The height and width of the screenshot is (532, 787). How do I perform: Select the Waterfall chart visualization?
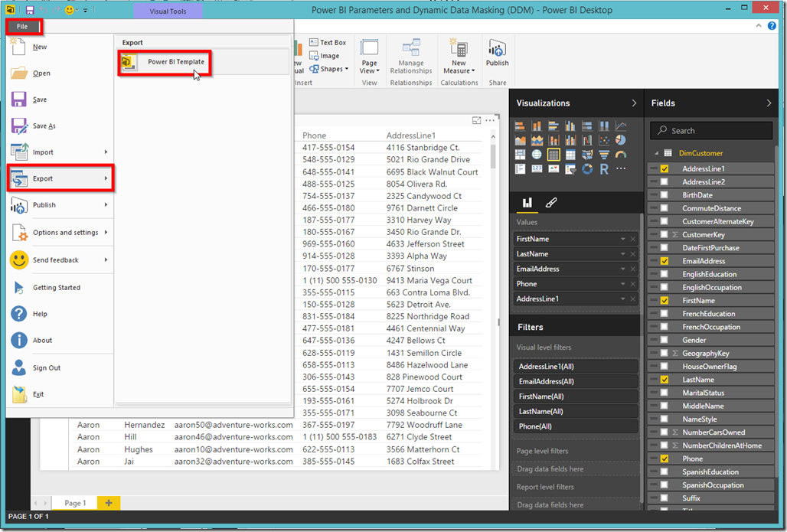pyautogui.click(x=587, y=140)
